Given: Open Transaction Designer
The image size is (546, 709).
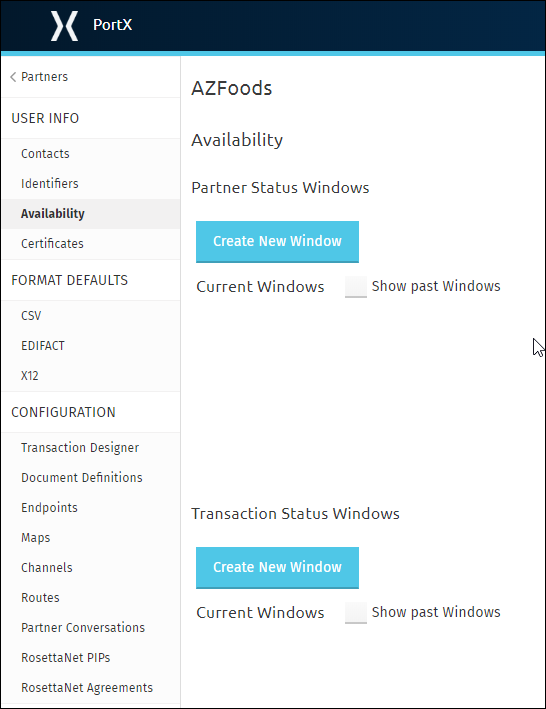Looking at the screenshot, I should [80, 448].
